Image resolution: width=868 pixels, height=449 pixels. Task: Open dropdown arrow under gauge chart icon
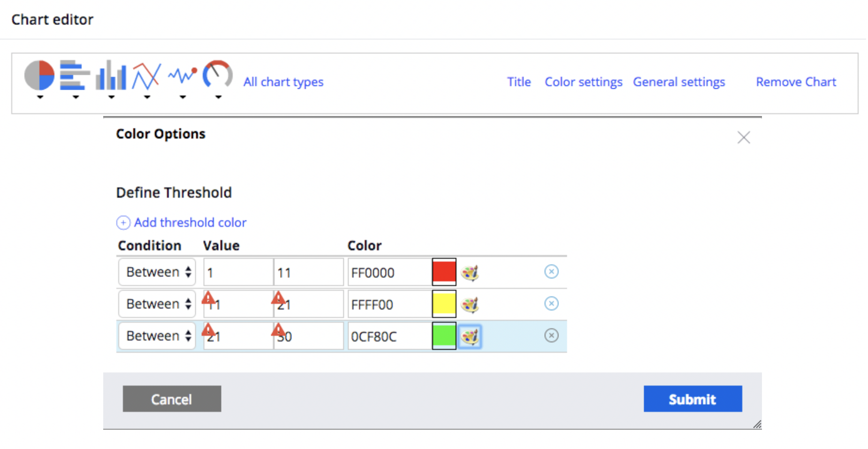pyautogui.click(x=218, y=97)
